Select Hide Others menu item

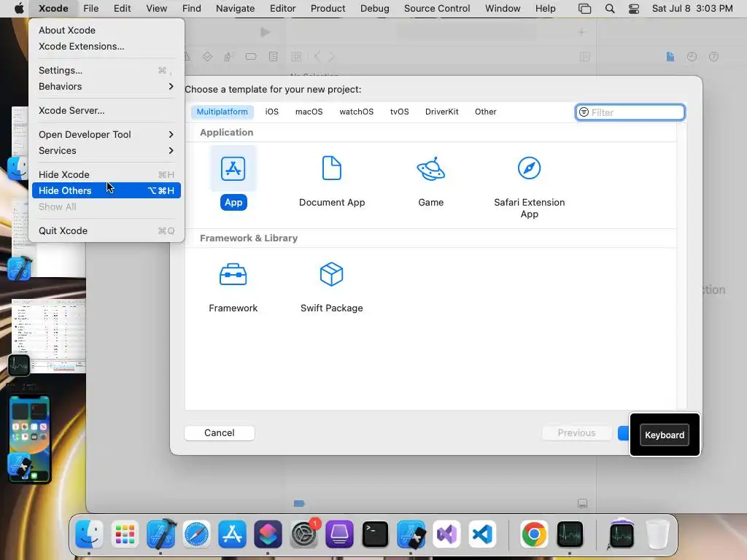(x=107, y=190)
